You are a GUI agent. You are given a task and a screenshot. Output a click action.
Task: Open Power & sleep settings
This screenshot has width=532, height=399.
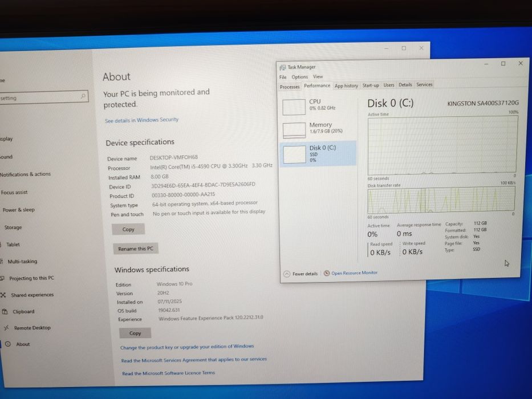click(x=19, y=210)
